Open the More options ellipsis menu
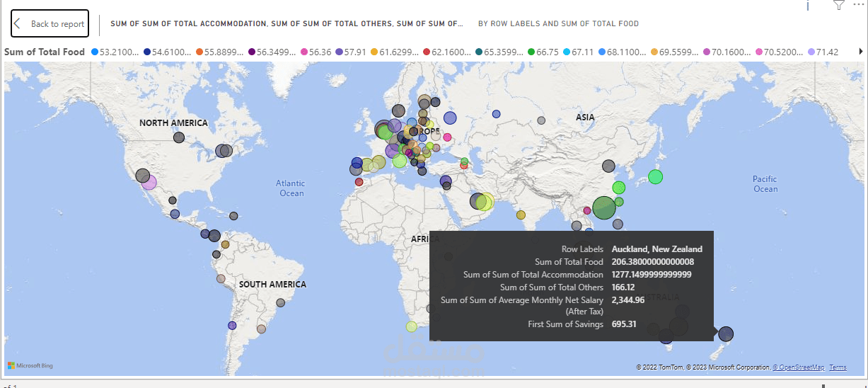 click(x=858, y=5)
